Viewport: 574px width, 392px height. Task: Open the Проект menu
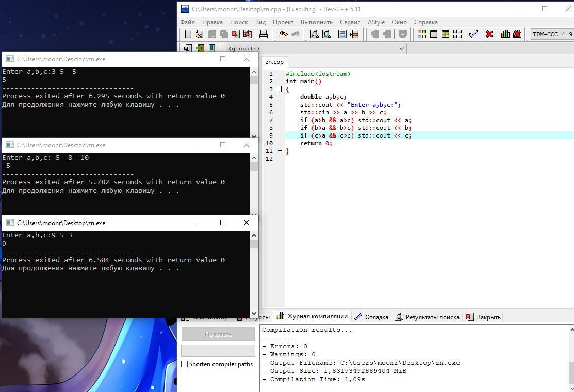(283, 22)
